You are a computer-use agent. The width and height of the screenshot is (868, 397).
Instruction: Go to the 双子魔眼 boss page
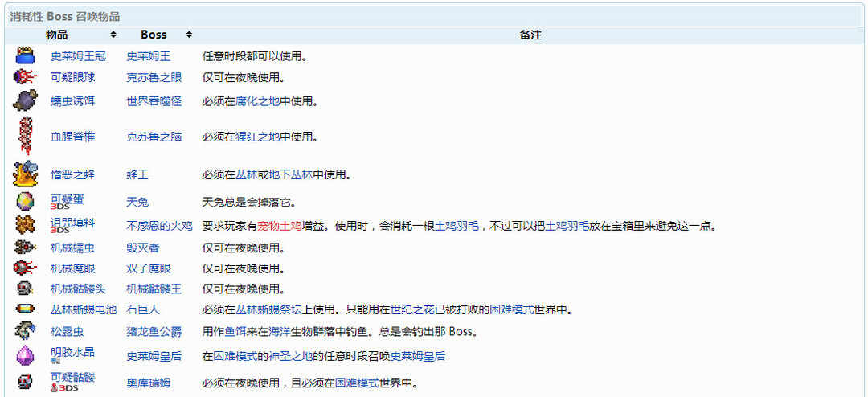[149, 268]
